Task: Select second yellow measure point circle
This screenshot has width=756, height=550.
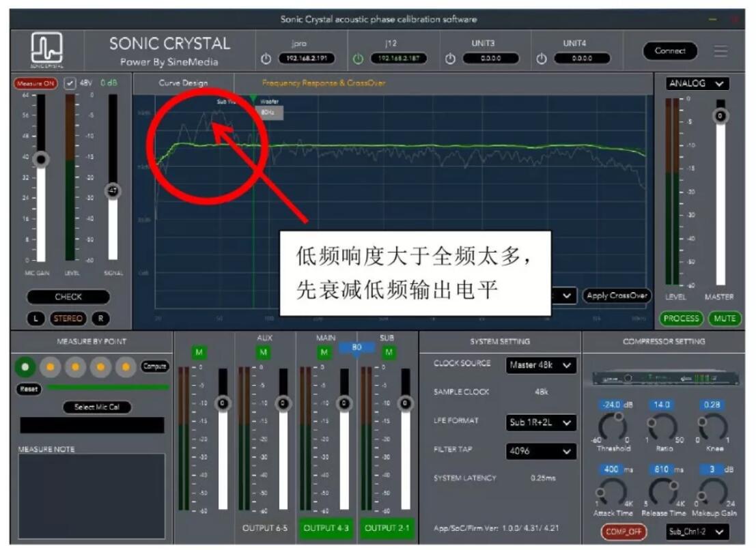Action: 50,367
